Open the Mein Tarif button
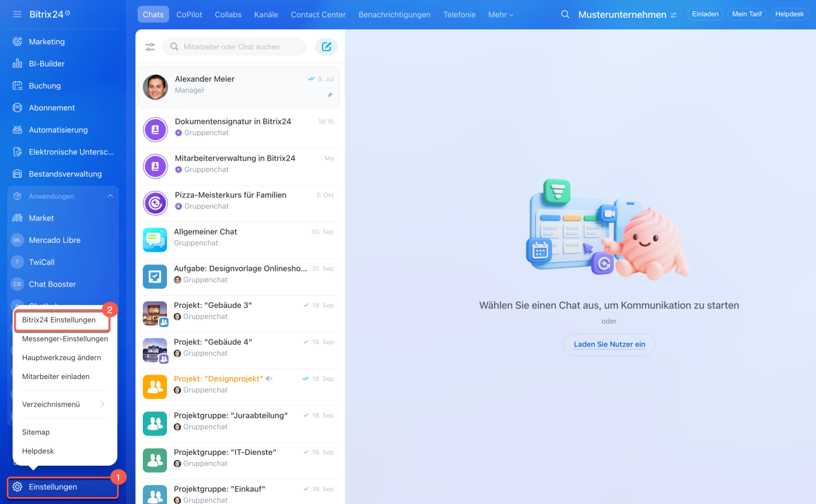This screenshot has width=816, height=504. click(x=747, y=14)
